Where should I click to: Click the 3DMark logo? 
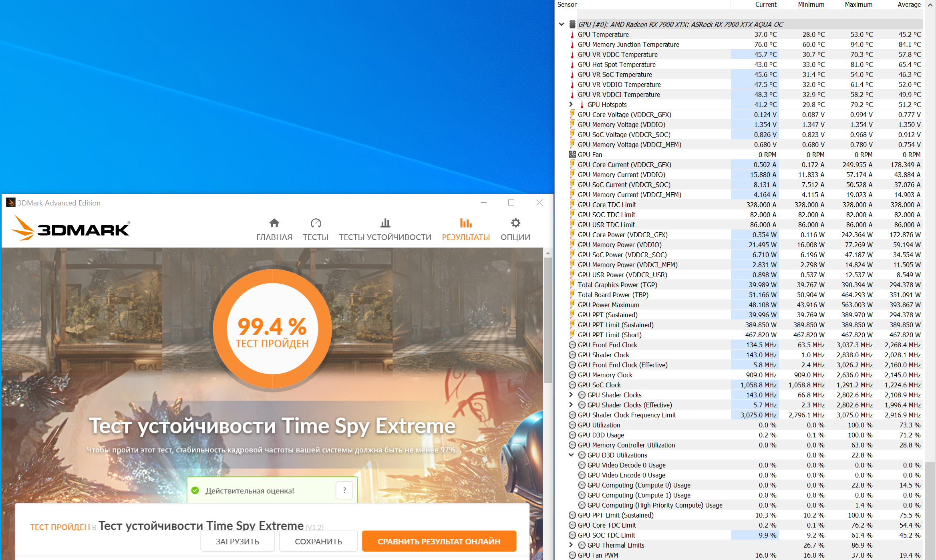(x=70, y=228)
